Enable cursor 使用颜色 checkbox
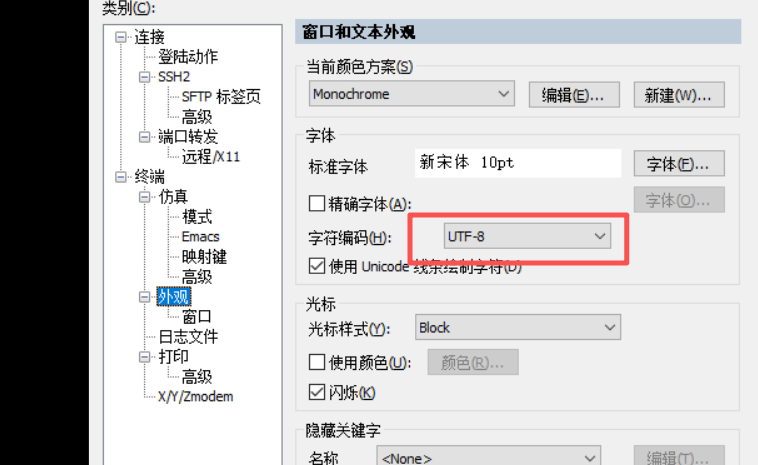This screenshot has width=758, height=465. click(x=317, y=362)
